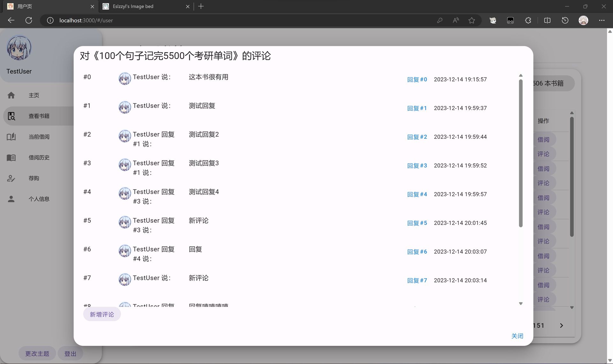
Task: Open the dark square extension icon in toolbar
Action: (x=510, y=20)
